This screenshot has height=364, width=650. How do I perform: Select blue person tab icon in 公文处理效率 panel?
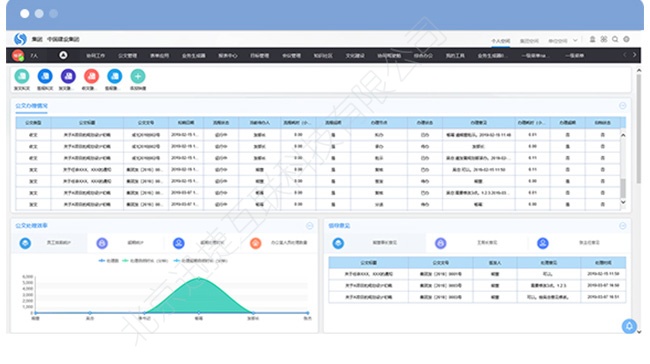179,243
